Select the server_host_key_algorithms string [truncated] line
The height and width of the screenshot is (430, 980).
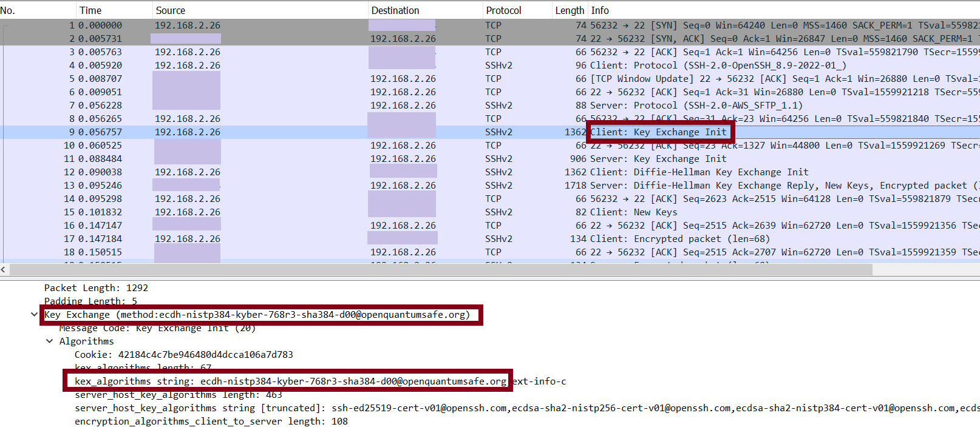(527, 408)
